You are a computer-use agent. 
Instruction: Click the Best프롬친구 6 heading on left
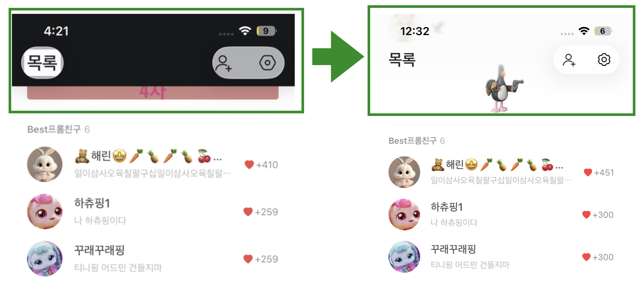coord(59,129)
